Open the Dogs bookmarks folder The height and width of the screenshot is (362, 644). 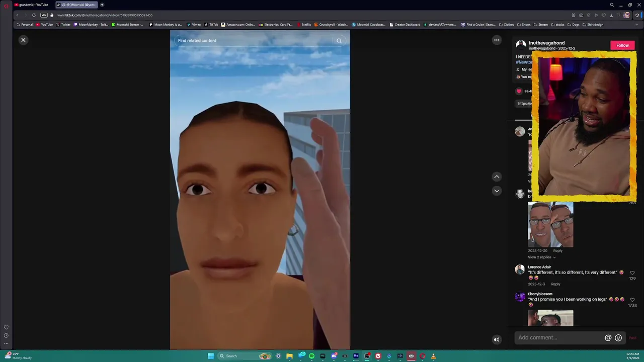pos(574,25)
